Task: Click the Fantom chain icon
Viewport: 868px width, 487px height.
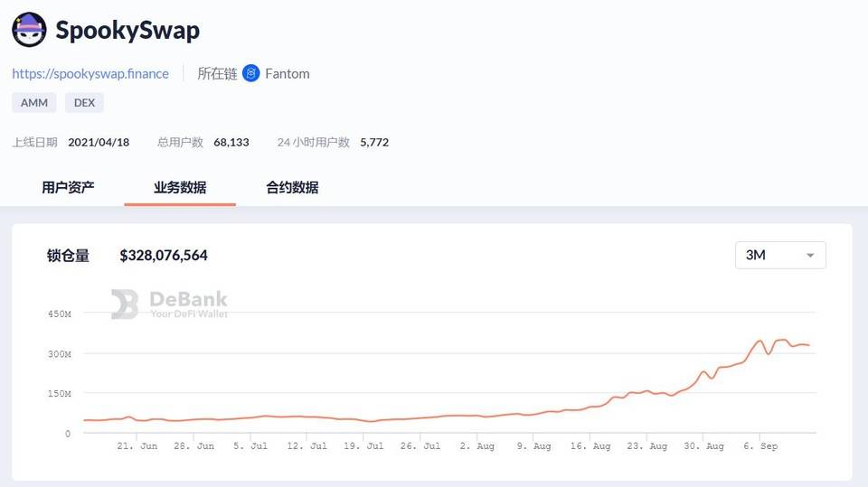Action: point(250,73)
